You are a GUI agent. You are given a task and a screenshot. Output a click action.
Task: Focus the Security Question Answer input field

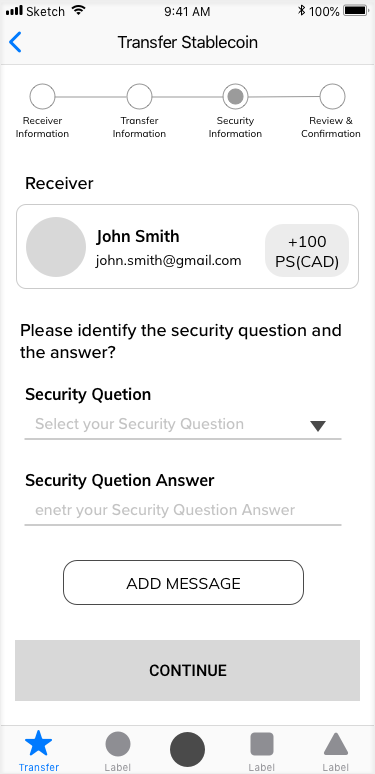183,511
